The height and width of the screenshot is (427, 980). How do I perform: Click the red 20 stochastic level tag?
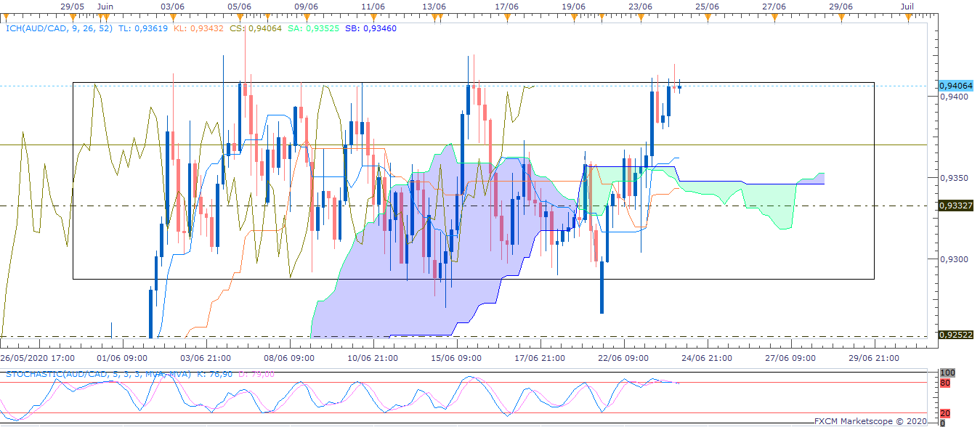point(945,413)
